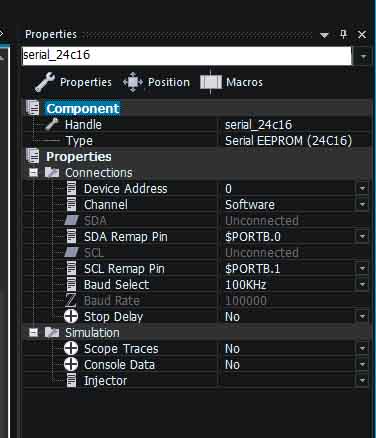Collapse the Simulation group

pos(33,332)
